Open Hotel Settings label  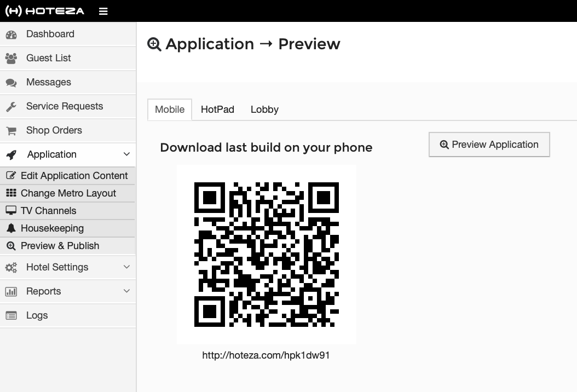(x=57, y=267)
